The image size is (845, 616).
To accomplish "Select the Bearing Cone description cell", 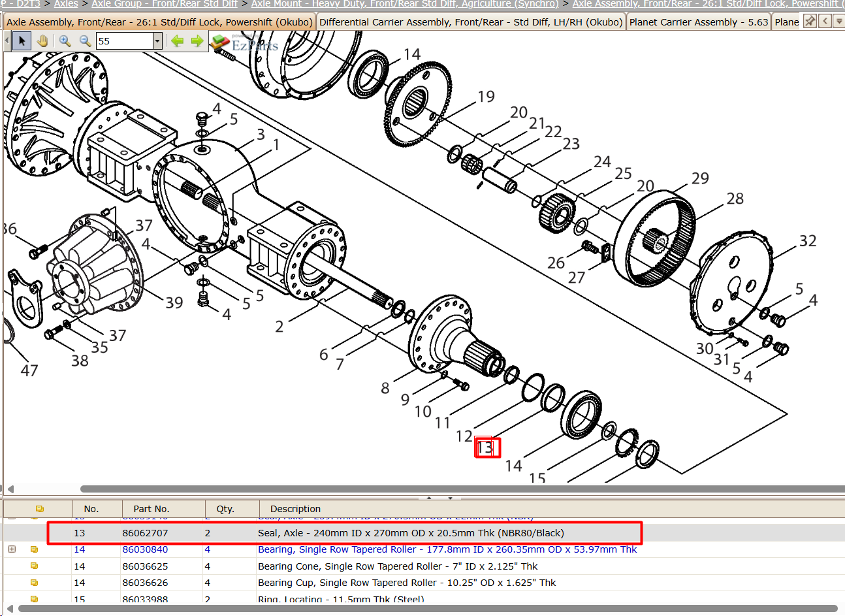I will pyautogui.click(x=398, y=566).
